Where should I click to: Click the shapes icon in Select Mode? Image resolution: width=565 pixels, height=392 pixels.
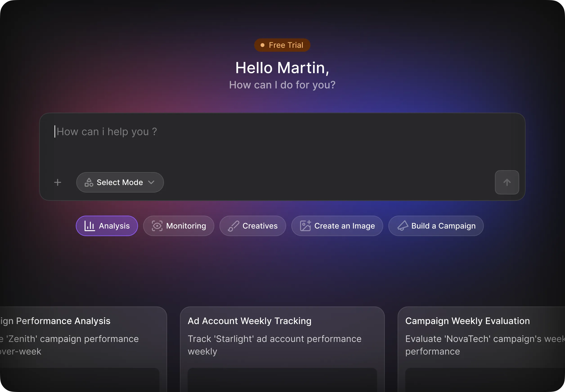tap(89, 182)
